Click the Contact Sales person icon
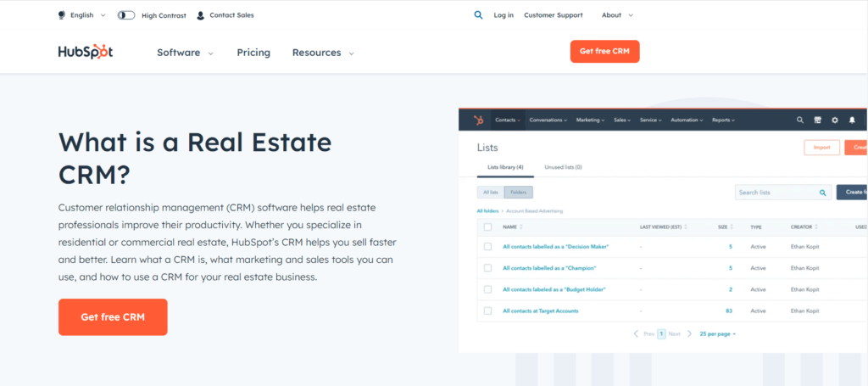The height and width of the screenshot is (386, 868). pyautogui.click(x=200, y=15)
